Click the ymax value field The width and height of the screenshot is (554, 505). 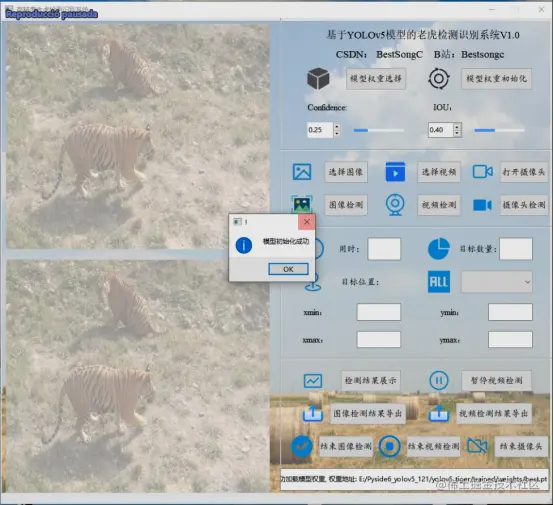510,340
